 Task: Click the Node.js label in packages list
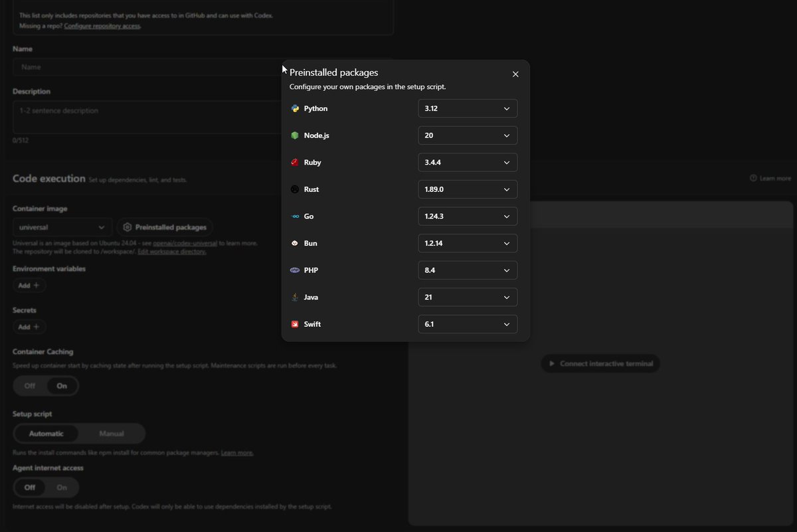point(317,135)
